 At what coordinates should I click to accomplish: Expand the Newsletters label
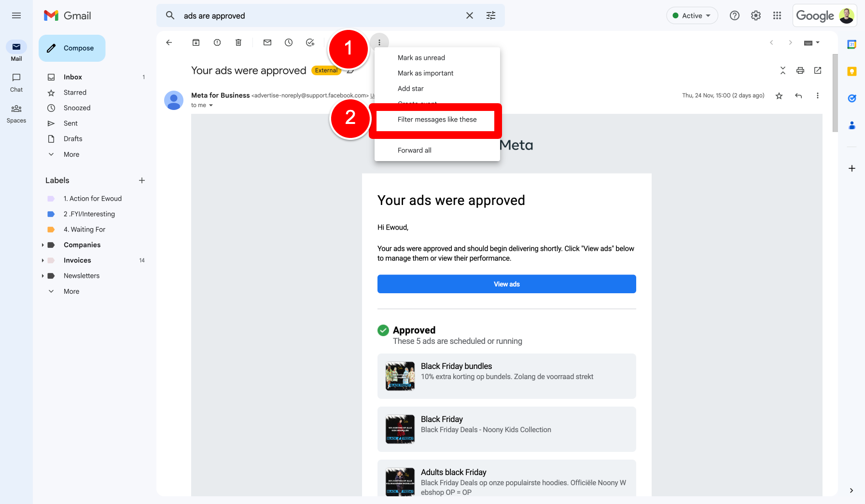click(x=43, y=276)
